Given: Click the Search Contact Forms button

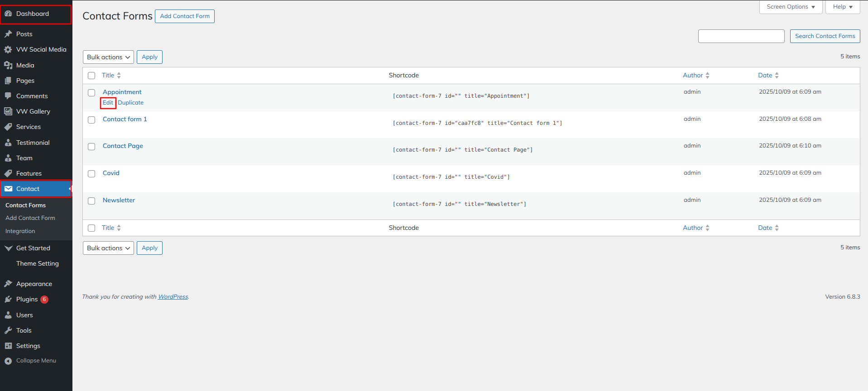Looking at the screenshot, I should tap(825, 36).
